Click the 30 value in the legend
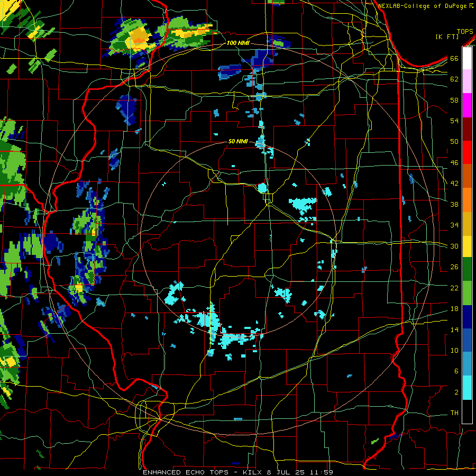The image size is (476, 476). coord(454,246)
